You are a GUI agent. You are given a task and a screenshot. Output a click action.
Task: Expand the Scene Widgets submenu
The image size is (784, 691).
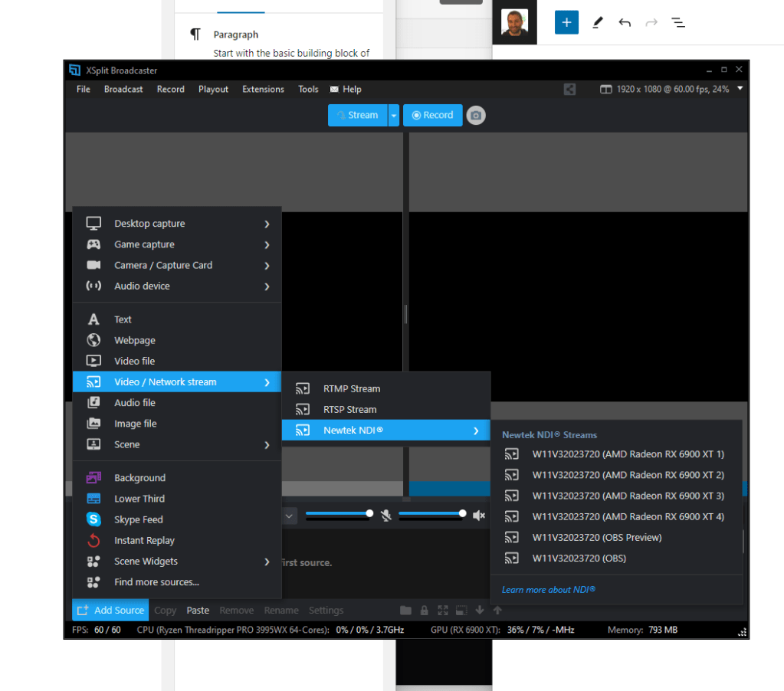pyautogui.click(x=177, y=562)
